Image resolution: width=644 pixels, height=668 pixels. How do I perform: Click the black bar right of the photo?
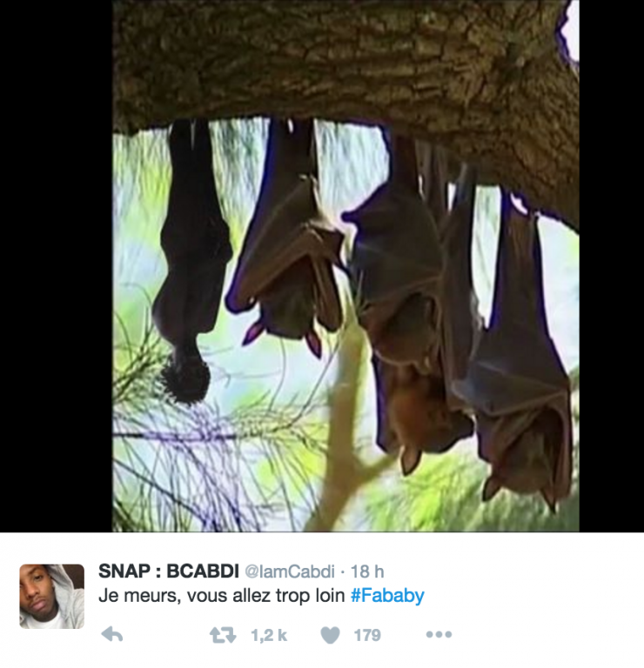tap(611, 261)
